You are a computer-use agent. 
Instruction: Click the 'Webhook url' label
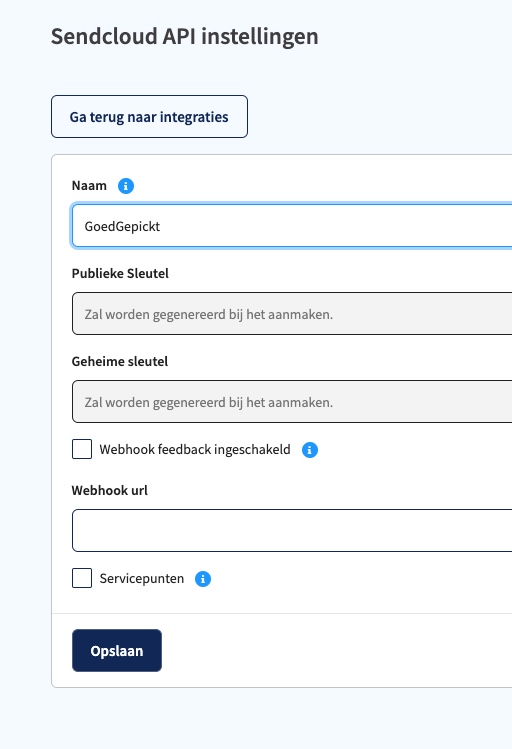(x=110, y=490)
